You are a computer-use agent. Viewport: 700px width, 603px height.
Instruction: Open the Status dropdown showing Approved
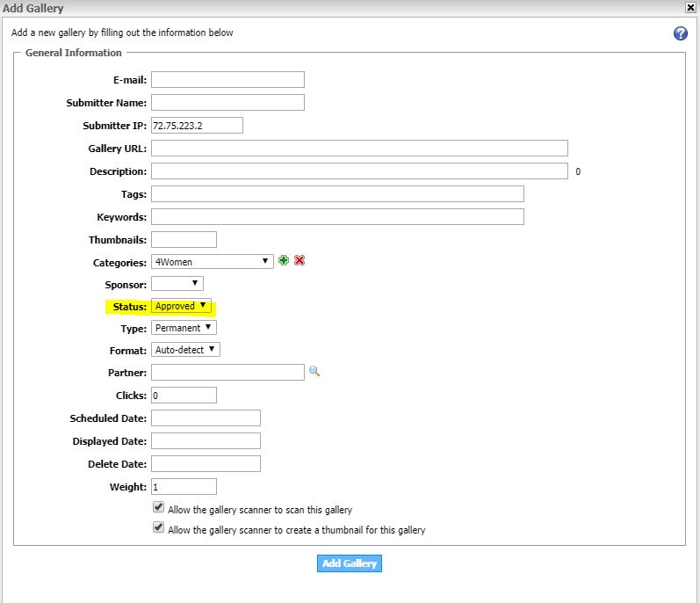(x=182, y=306)
